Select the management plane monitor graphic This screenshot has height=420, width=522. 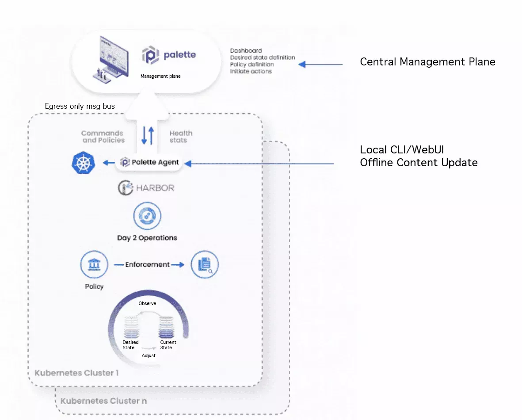coord(112,57)
